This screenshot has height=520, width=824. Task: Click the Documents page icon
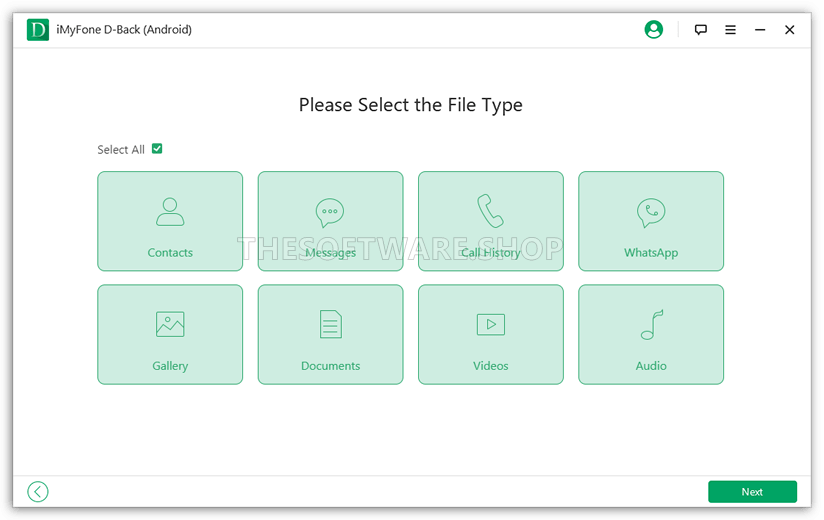(x=330, y=324)
